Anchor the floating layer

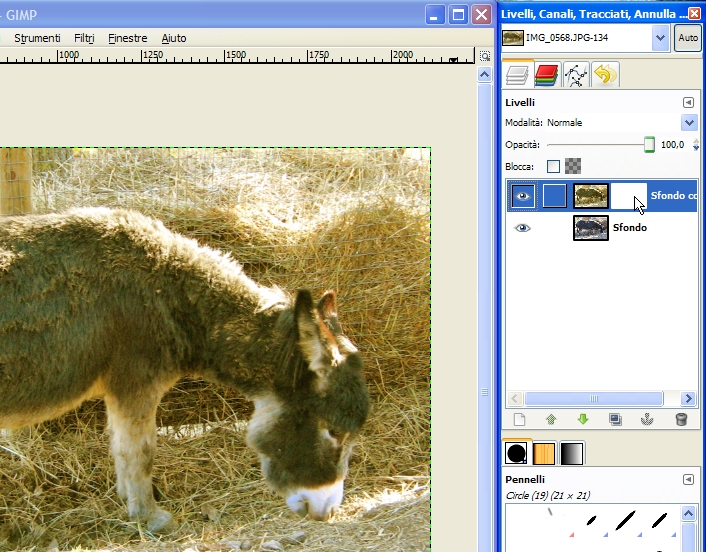tap(648, 420)
